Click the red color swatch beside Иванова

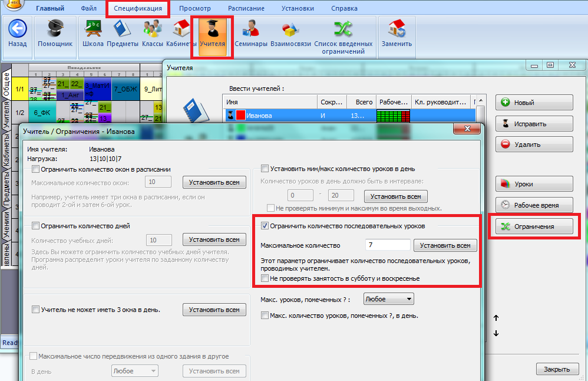[240, 116]
